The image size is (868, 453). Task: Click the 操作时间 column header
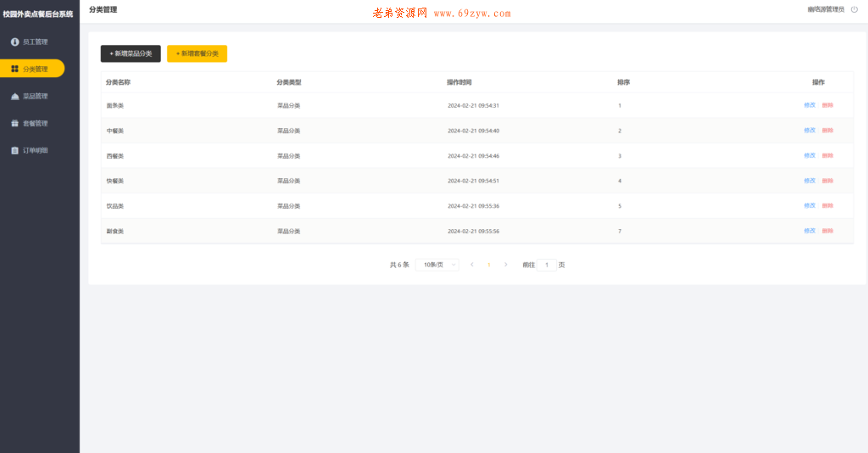[x=459, y=82]
